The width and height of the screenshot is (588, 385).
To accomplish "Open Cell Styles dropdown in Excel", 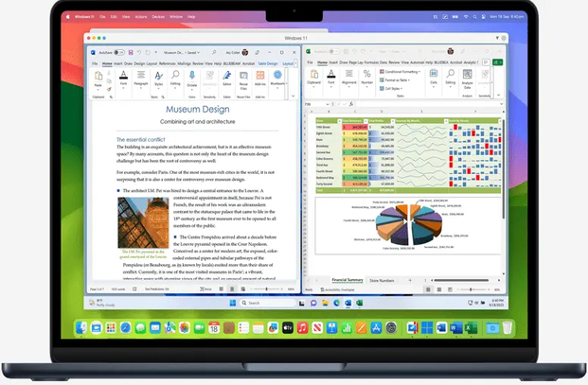I will (391, 89).
